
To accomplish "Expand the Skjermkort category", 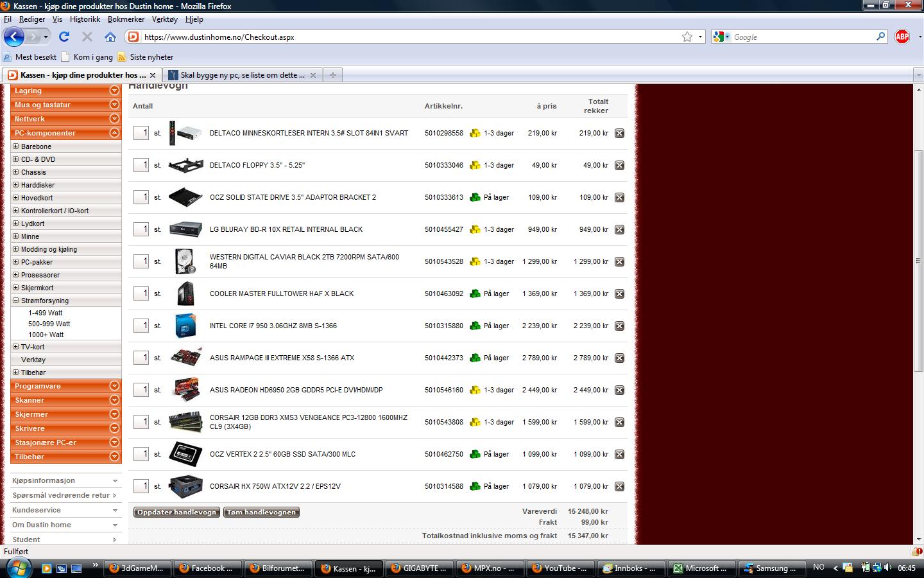I will point(16,288).
